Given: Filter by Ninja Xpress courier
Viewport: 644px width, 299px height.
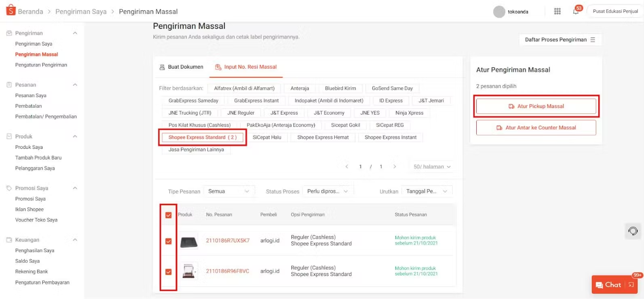Looking at the screenshot, I should click(410, 113).
